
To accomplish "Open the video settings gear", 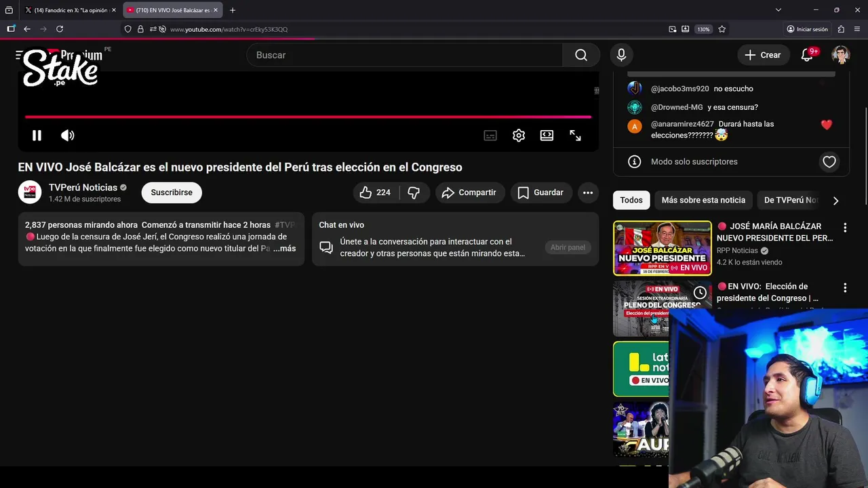I will coord(519,136).
